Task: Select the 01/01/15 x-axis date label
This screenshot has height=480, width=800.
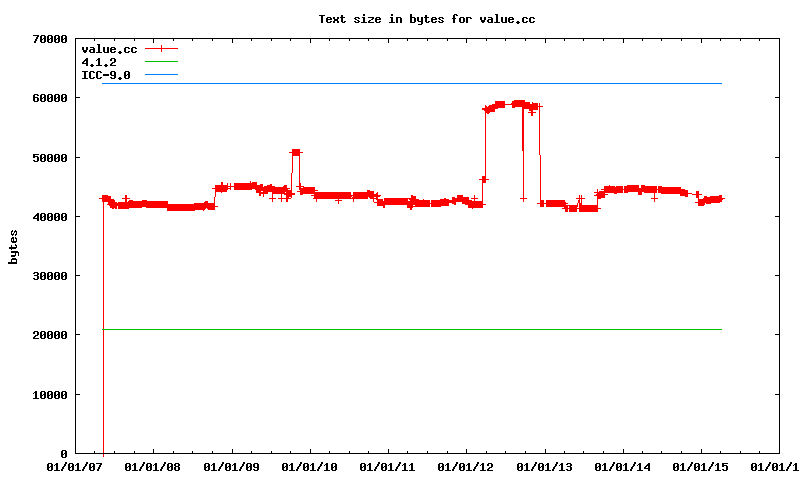Action: [x=700, y=467]
